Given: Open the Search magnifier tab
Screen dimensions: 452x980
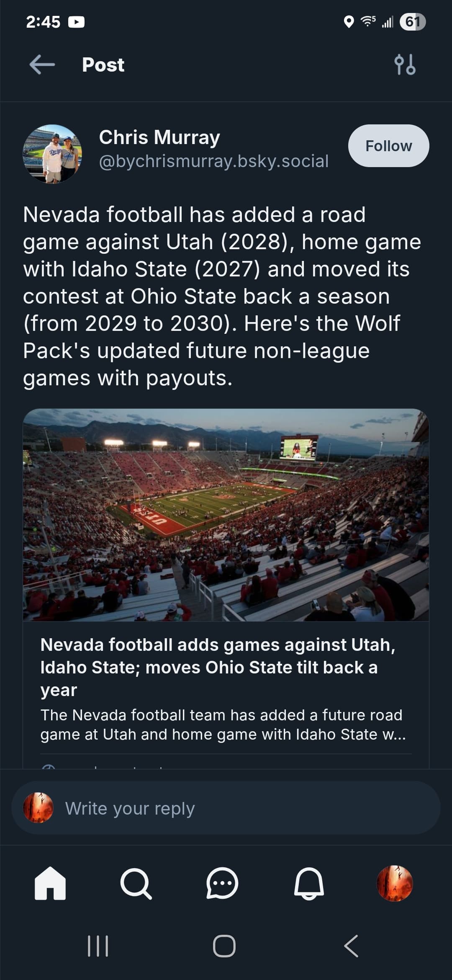Looking at the screenshot, I should coord(136,883).
